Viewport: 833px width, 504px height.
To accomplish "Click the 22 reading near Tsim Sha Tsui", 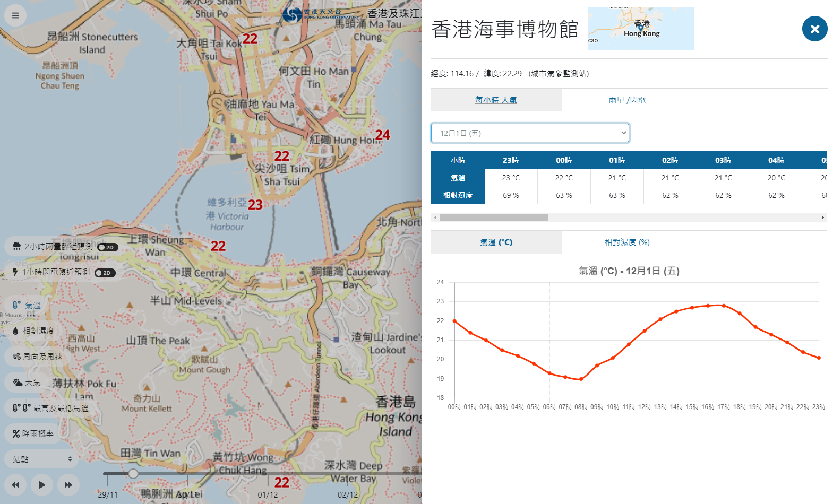I will (x=281, y=156).
